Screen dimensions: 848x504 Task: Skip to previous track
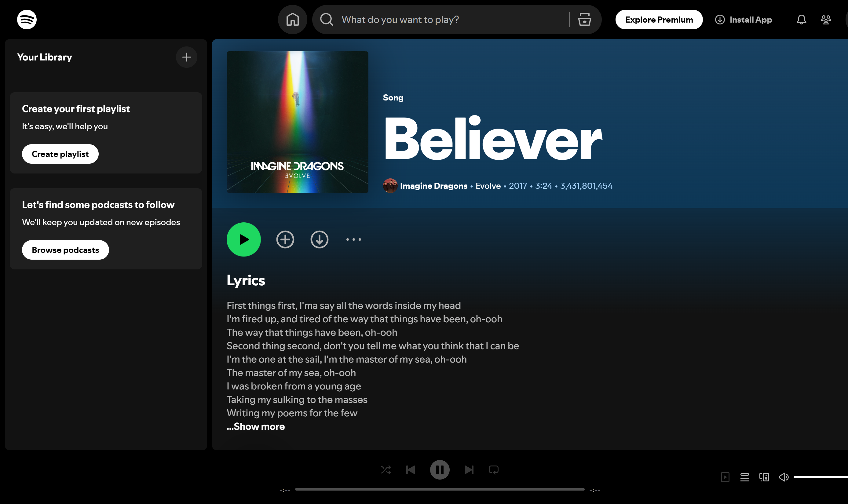point(411,470)
